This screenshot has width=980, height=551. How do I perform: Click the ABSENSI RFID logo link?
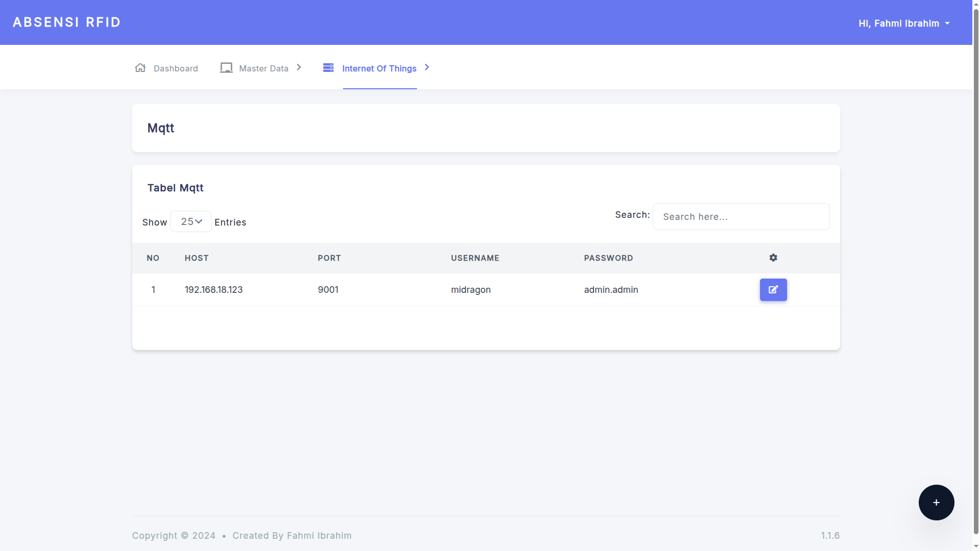(x=67, y=22)
